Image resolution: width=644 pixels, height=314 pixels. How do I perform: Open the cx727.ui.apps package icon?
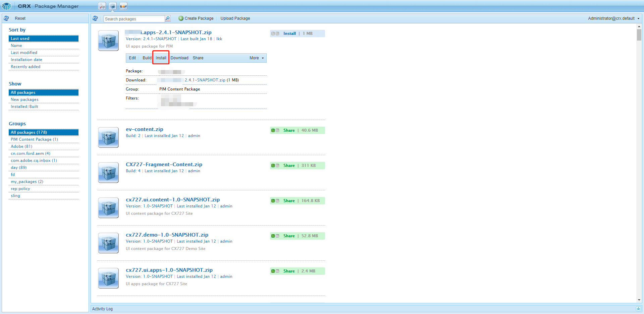[108, 278]
